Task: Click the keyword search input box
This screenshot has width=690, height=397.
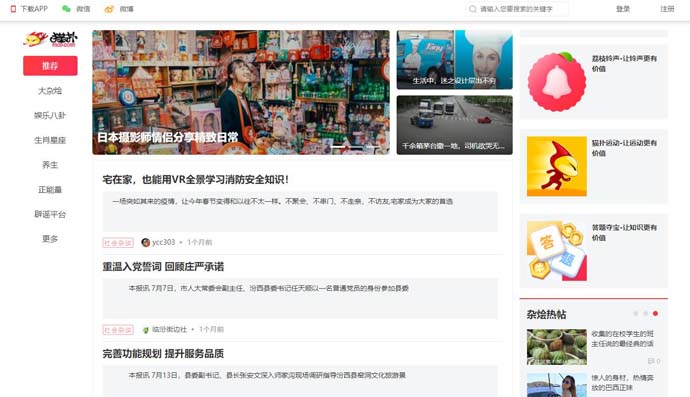Action: click(517, 9)
